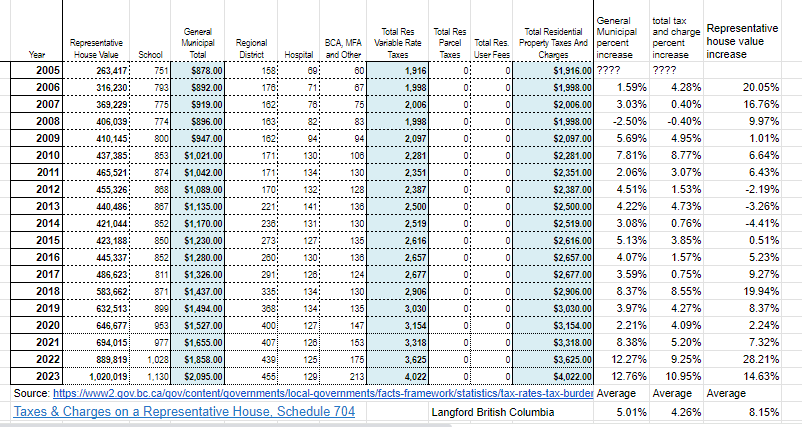Click Representative house value increase header
Screen dimensions: 802x427
click(742, 41)
